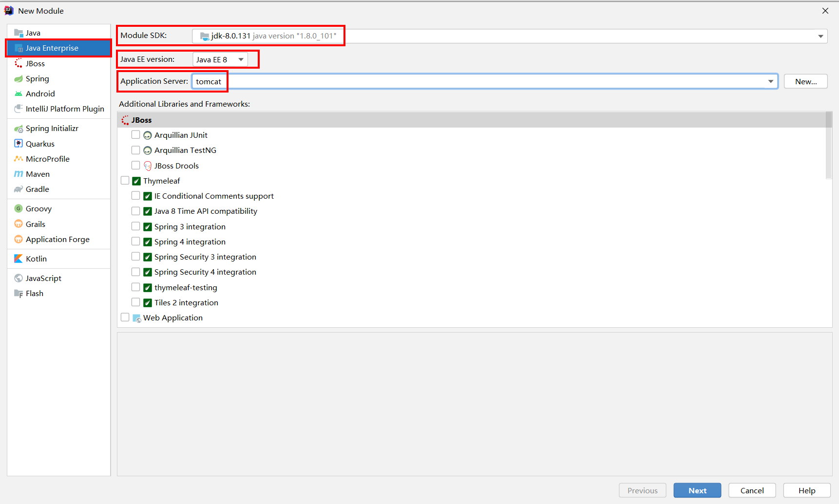Select Gradle module type

[58, 189]
